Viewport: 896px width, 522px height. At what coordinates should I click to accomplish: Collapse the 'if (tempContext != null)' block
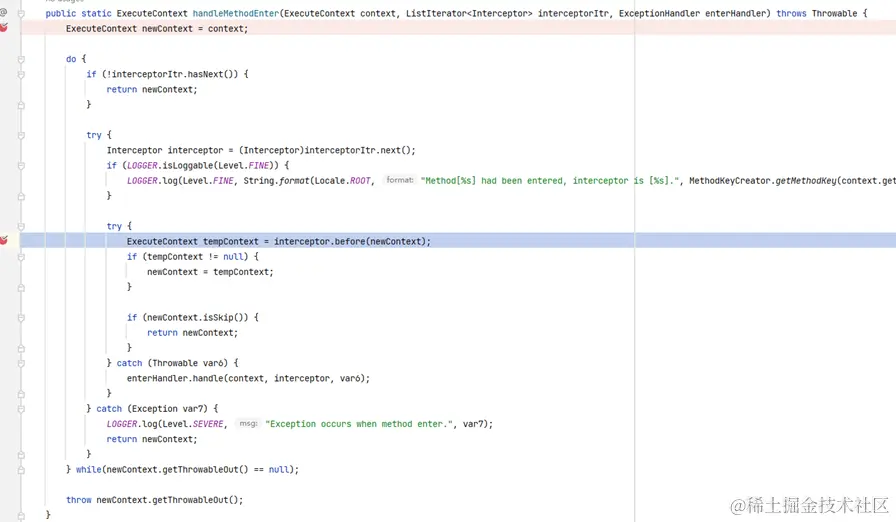tap(21, 257)
